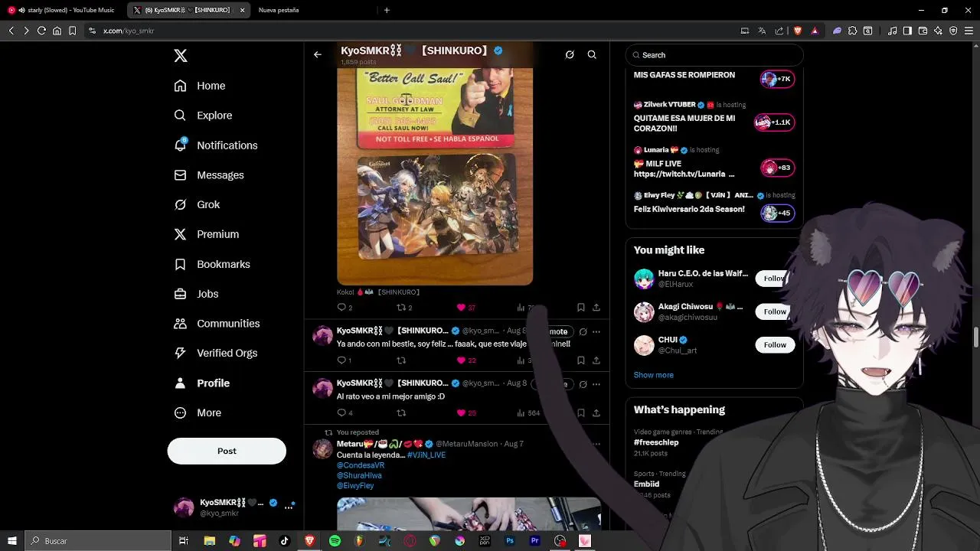The image size is (980, 551).
Task: Click the Search input field
Action: [x=714, y=55]
